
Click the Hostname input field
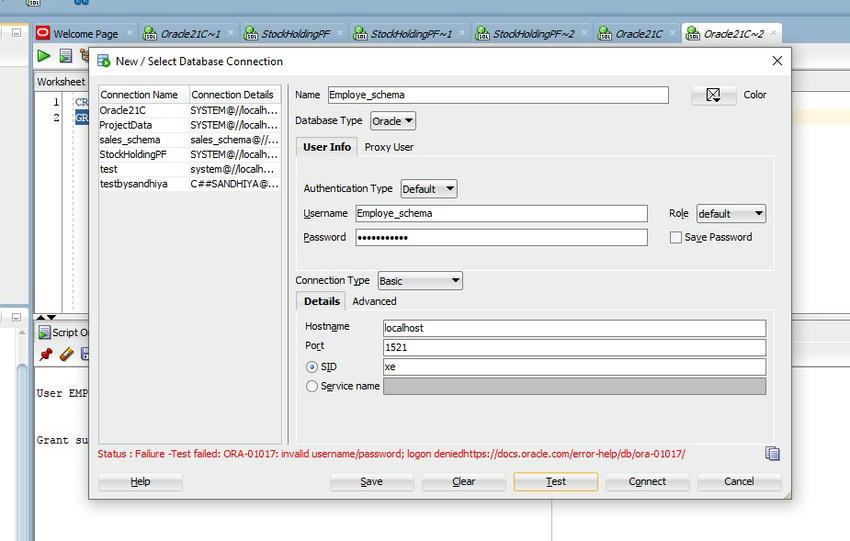coord(575,328)
